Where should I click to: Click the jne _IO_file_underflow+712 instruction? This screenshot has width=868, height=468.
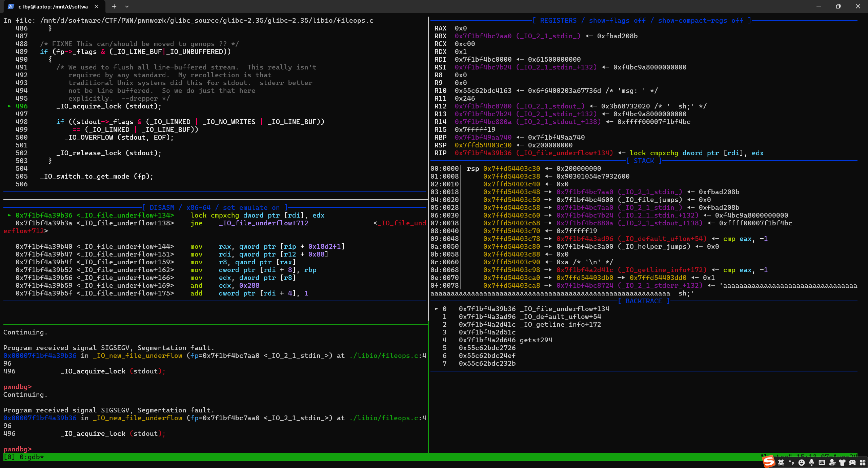pos(249,223)
